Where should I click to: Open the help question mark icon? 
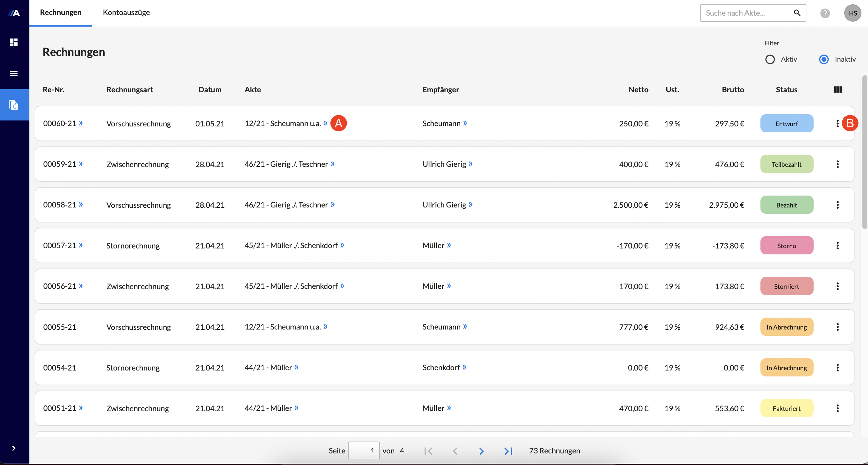tap(825, 13)
